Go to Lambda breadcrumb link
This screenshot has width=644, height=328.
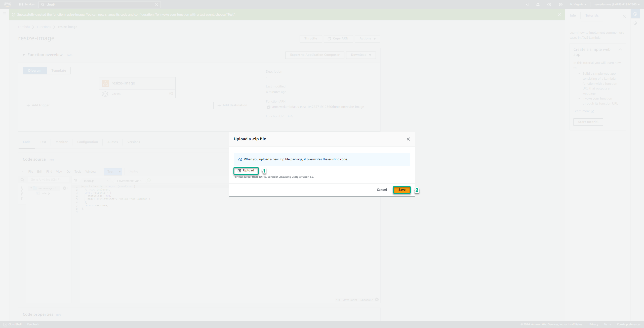pyautogui.click(x=24, y=27)
